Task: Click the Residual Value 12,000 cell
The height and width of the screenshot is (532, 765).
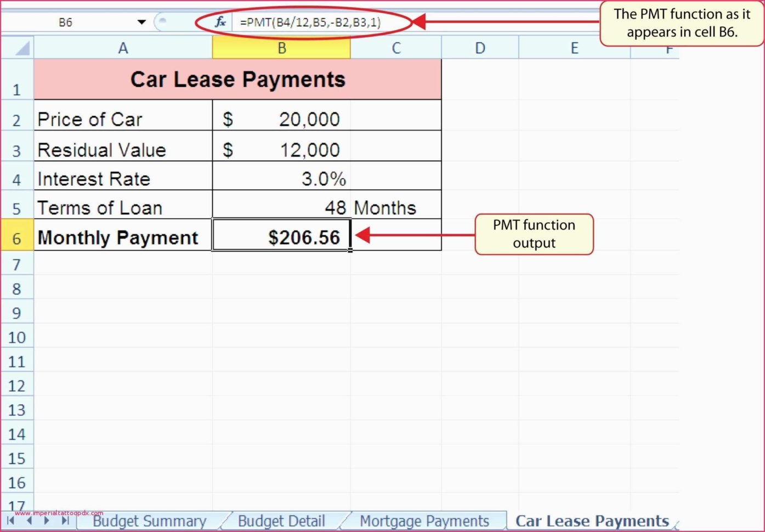Action: [x=281, y=150]
